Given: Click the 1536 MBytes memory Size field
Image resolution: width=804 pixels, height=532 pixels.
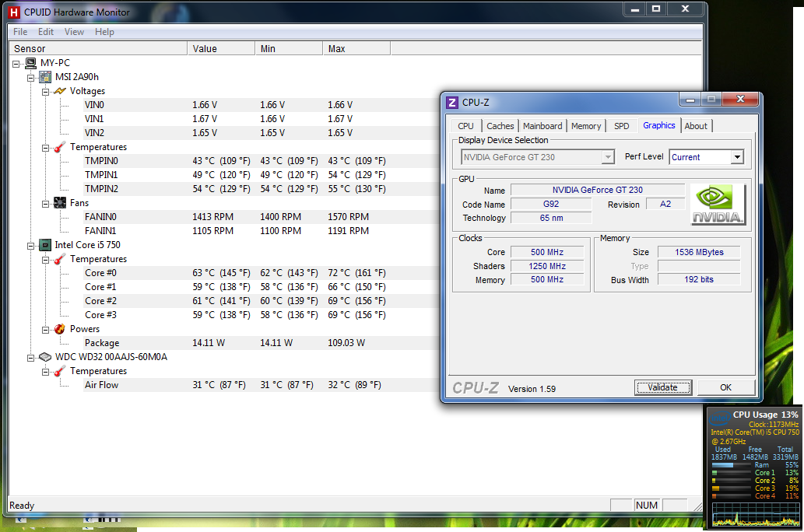Looking at the screenshot, I should pyautogui.click(x=699, y=252).
